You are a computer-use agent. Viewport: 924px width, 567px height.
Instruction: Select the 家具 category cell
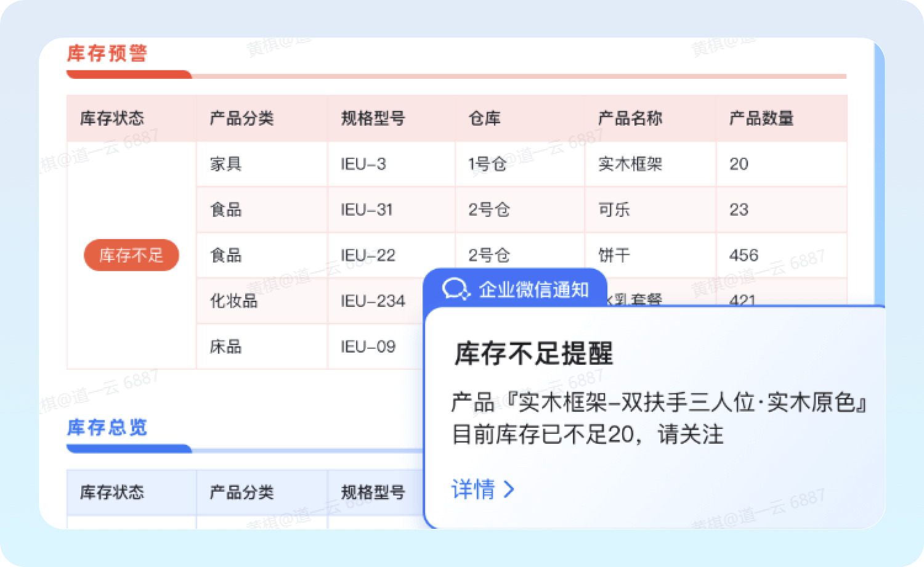point(226,164)
